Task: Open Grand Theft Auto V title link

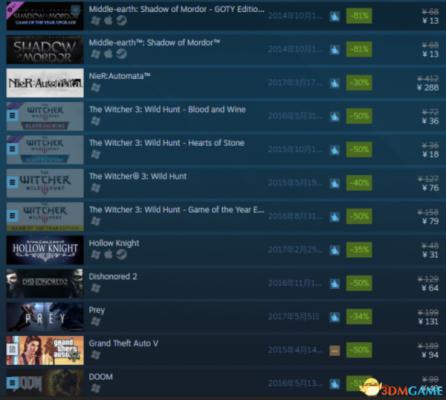Action: click(x=123, y=343)
